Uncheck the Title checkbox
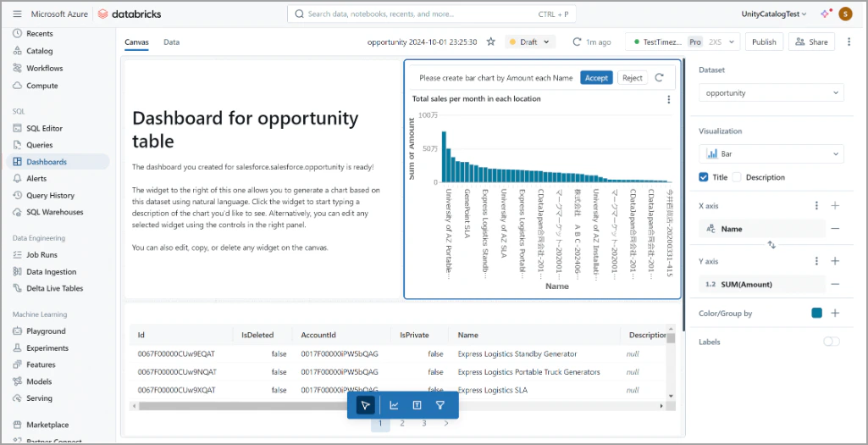Viewport: 868px width, 445px height. click(x=704, y=177)
